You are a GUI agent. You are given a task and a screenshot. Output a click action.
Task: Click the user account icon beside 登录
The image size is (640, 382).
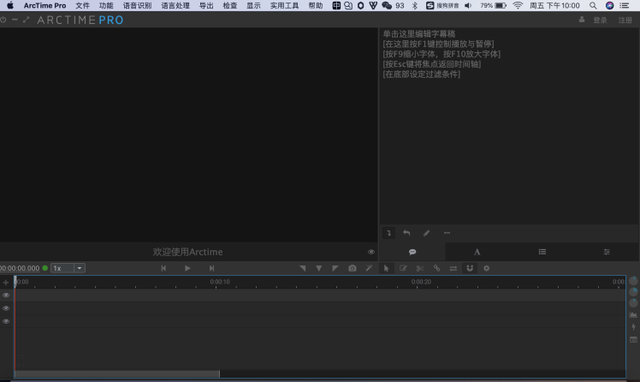pyautogui.click(x=582, y=20)
